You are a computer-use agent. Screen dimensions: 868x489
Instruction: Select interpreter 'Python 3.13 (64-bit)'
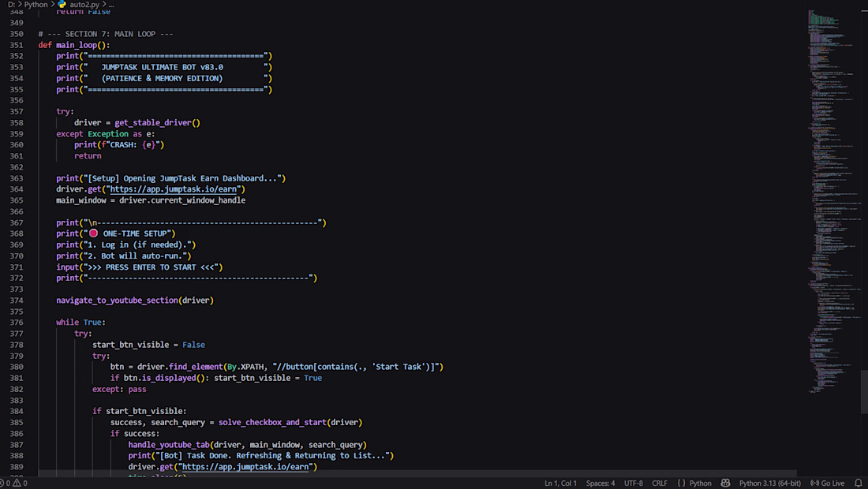click(x=769, y=483)
